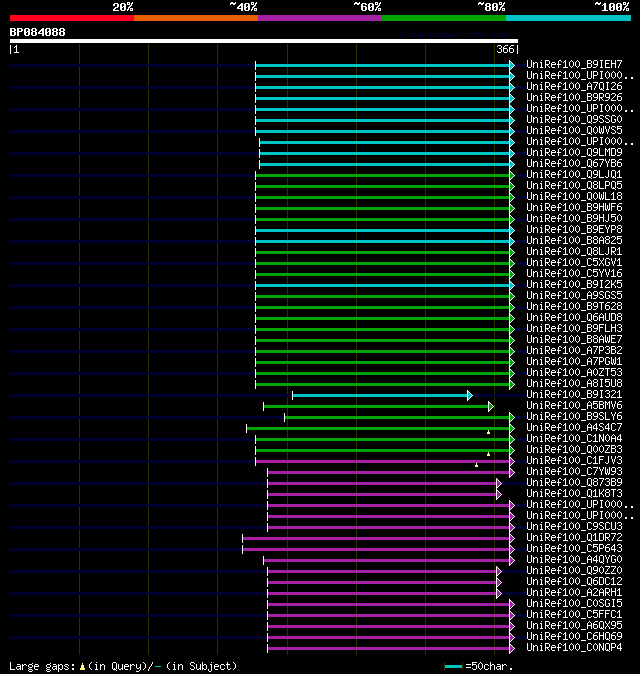This screenshot has height=674, width=640.
Task: Open hit UniRef100_C1FJV3
Action: pyautogui.click(x=574, y=460)
